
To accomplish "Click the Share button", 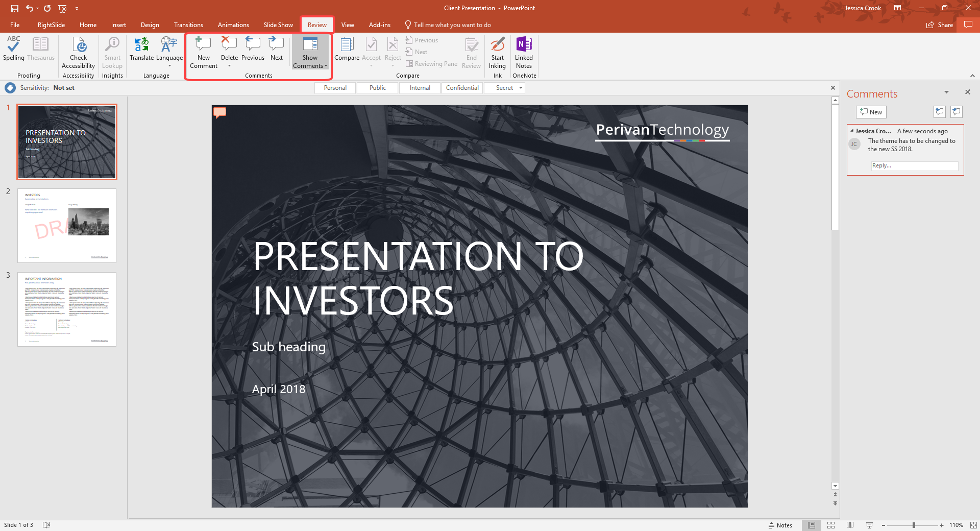I will [940, 25].
